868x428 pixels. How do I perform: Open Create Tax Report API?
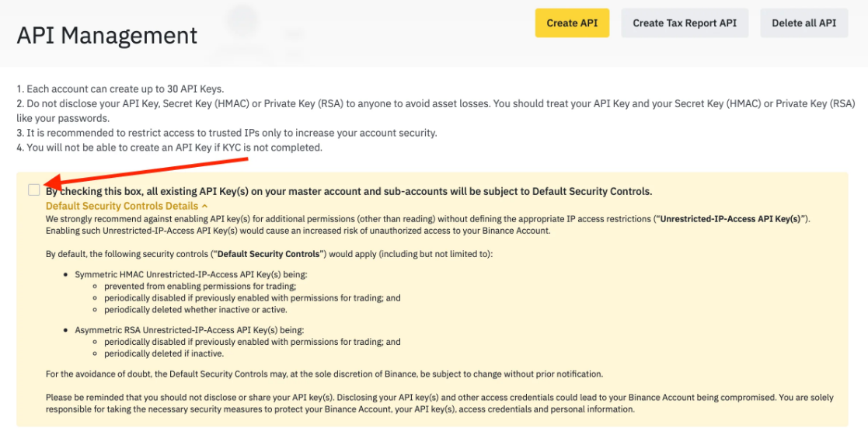(x=685, y=23)
